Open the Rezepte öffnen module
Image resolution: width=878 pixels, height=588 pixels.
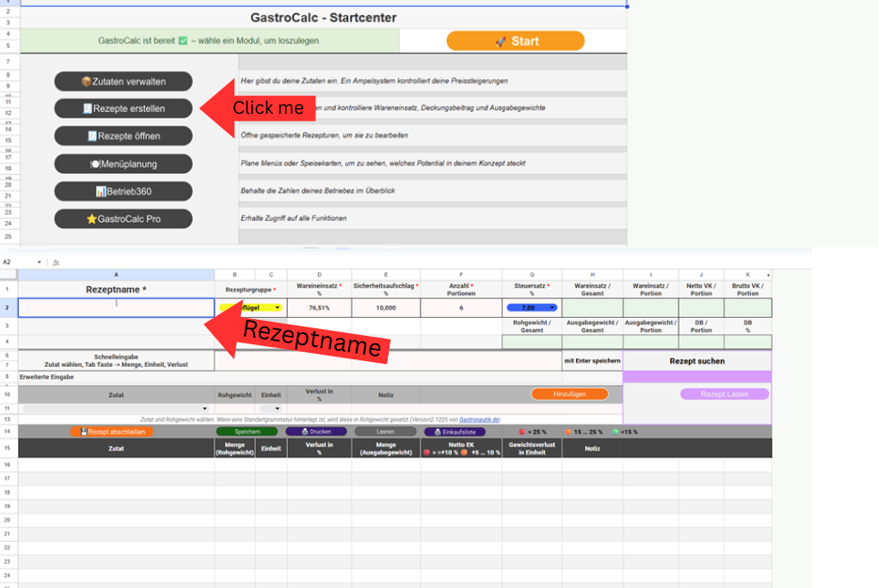click(123, 136)
